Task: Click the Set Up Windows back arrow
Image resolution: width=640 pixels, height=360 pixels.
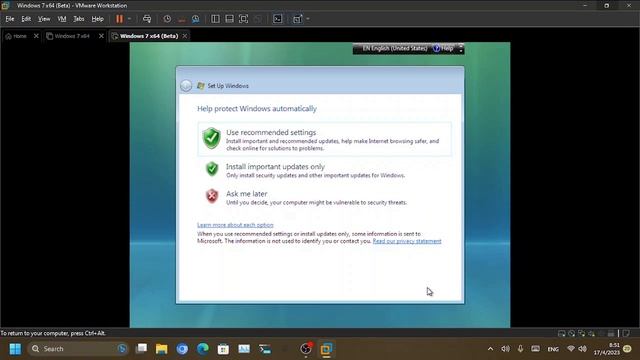Action: (186, 85)
